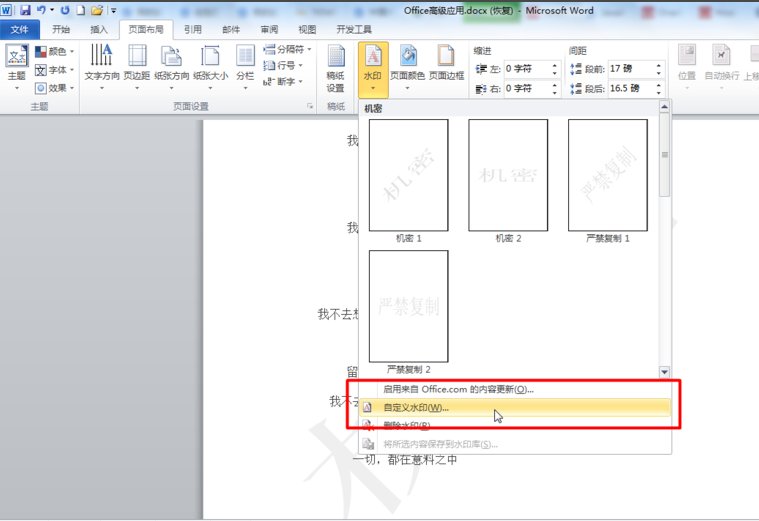The width and height of the screenshot is (759, 521).
Task: Select 自定义水印 custom watermark menu item
Action: click(x=416, y=407)
